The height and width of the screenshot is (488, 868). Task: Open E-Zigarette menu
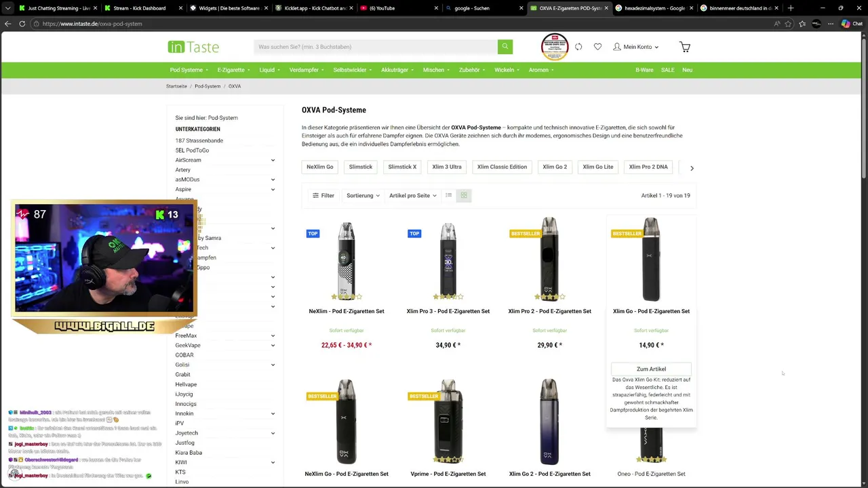(x=234, y=70)
